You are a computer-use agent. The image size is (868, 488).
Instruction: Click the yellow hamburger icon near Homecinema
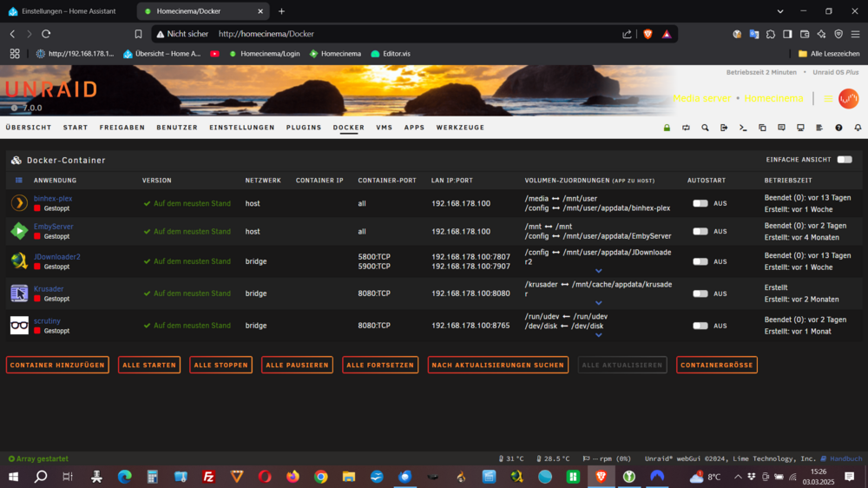[x=827, y=99]
